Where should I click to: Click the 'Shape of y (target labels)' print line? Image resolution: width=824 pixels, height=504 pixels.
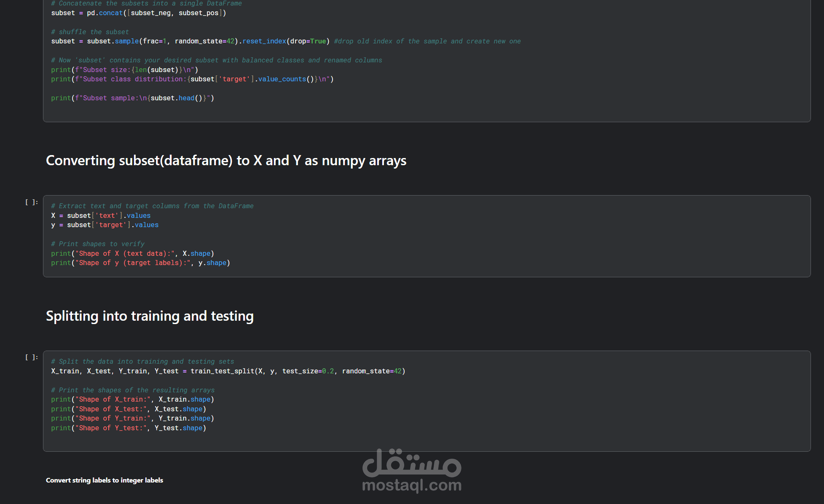point(140,263)
